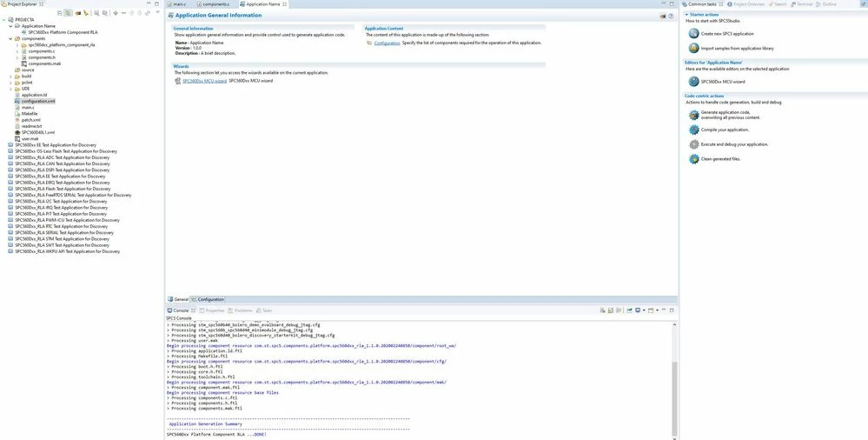Click the Compile your application icon

point(693,130)
